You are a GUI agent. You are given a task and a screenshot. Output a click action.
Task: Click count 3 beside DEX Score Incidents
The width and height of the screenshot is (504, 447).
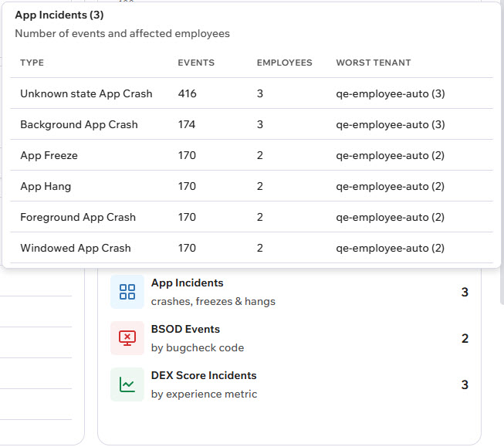point(465,384)
